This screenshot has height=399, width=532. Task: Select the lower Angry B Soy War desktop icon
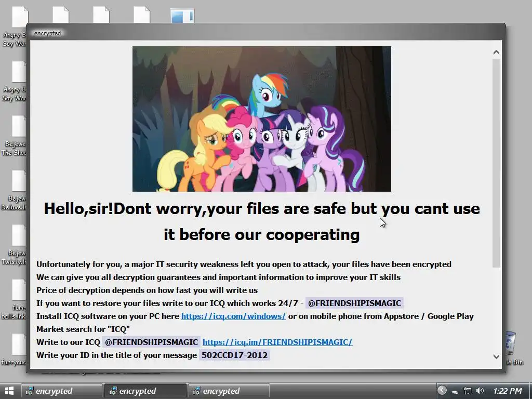click(x=14, y=82)
